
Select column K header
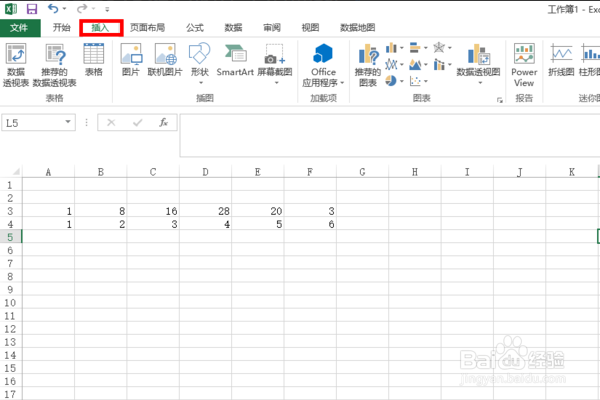click(x=572, y=172)
